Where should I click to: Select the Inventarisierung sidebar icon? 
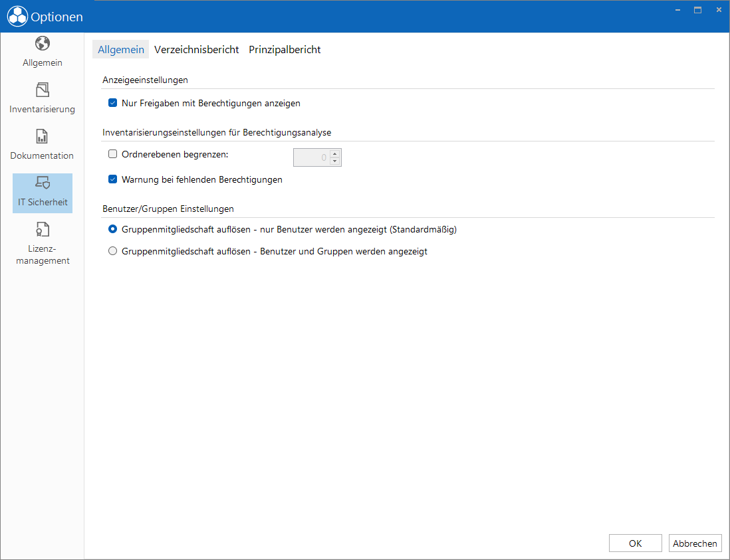click(43, 90)
